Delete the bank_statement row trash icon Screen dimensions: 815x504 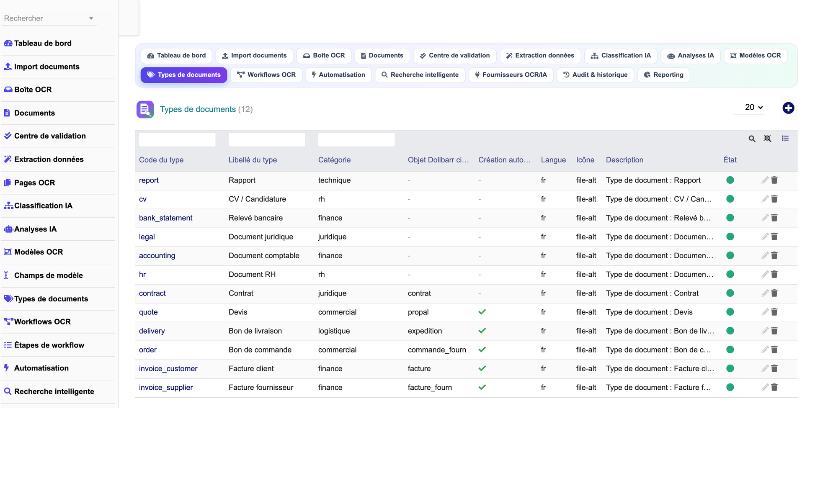pyautogui.click(x=774, y=218)
